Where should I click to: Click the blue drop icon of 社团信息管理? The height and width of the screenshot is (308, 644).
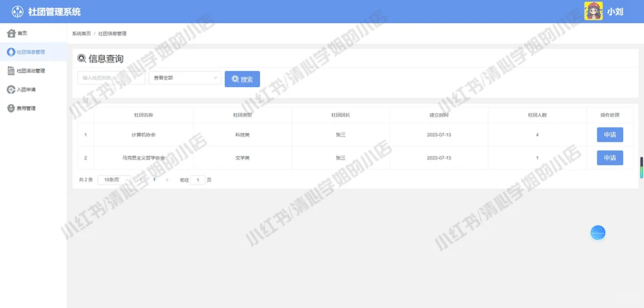[11, 51]
